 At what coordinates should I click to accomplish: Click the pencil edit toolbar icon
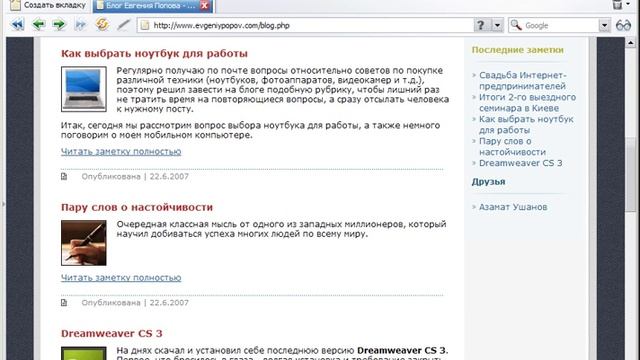click(123, 25)
